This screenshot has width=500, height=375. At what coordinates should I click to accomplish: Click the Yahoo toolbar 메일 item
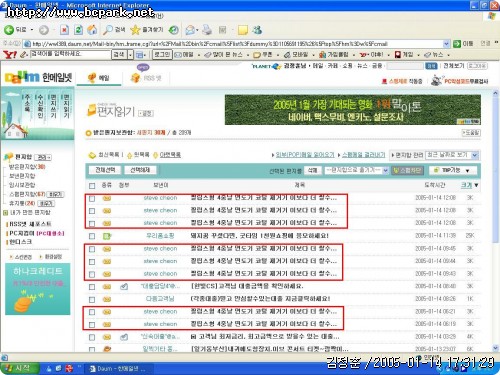click(184, 54)
